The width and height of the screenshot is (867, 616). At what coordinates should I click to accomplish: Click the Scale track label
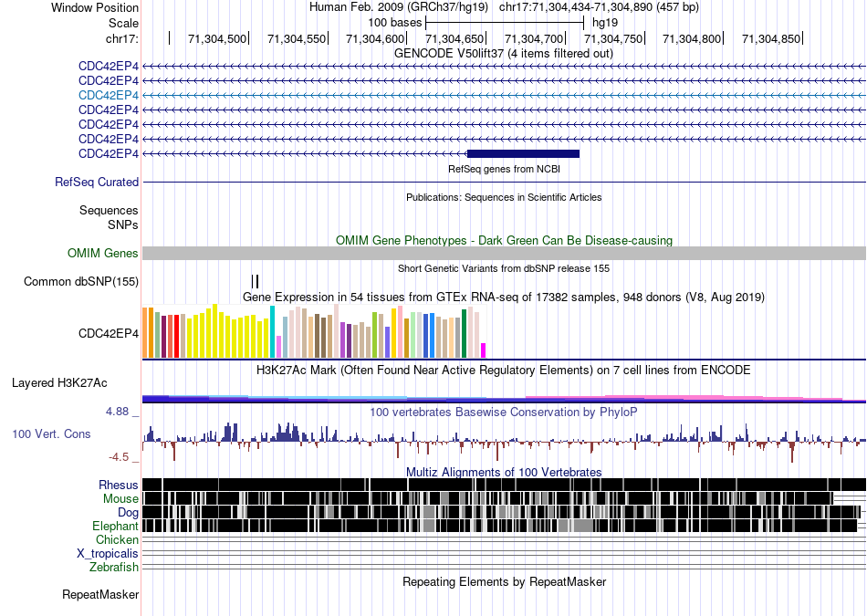[x=123, y=23]
